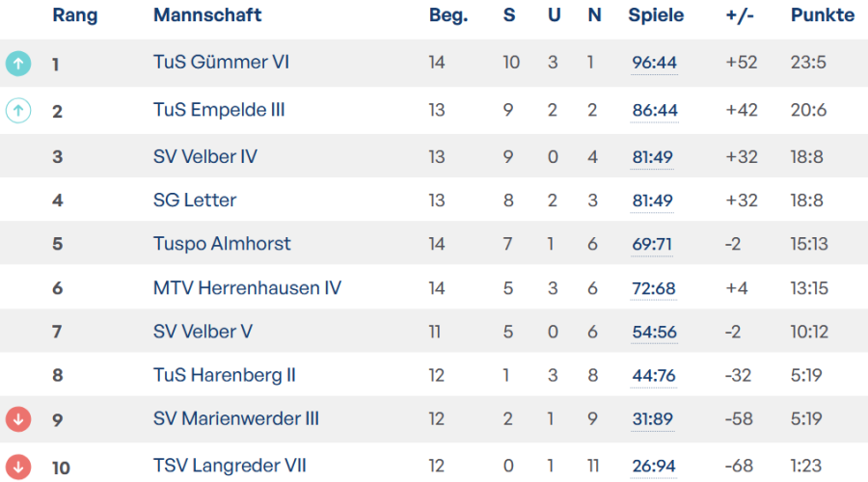The image size is (868, 482).
Task: Open the TuS Empelde III team link
Action: coord(219,110)
